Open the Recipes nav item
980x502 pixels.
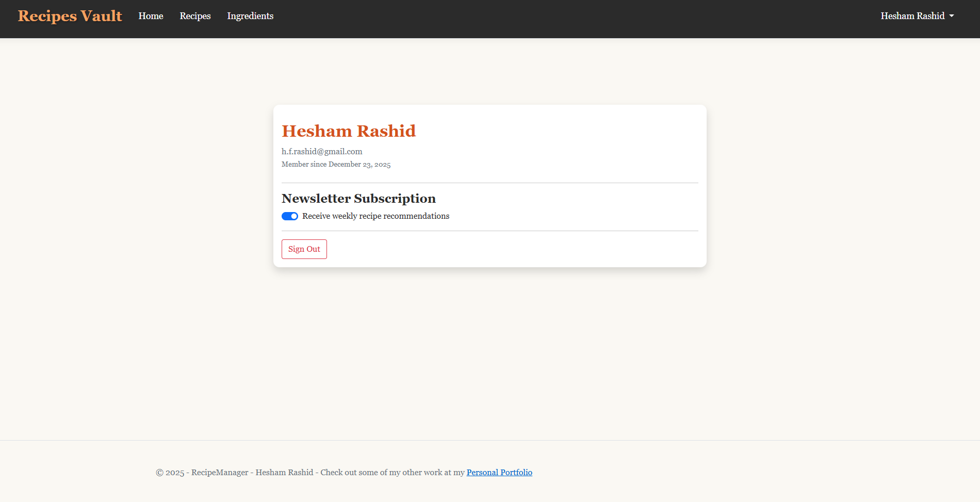pyautogui.click(x=195, y=16)
